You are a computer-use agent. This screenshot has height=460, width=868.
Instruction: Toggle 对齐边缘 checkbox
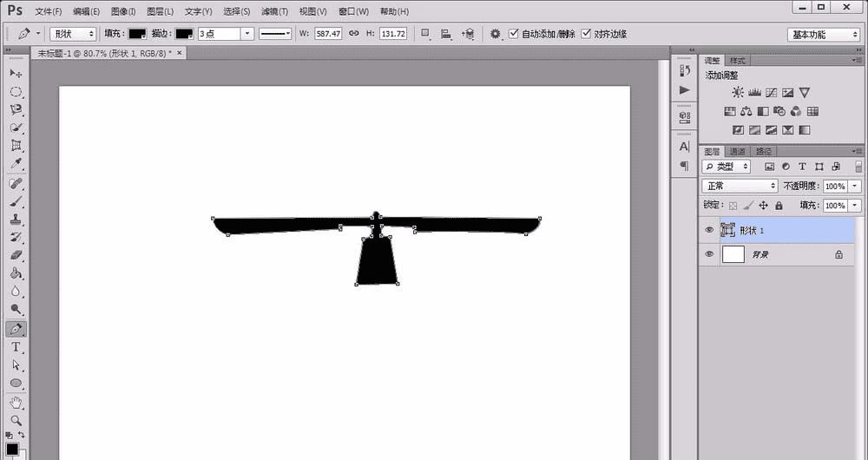pos(586,34)
